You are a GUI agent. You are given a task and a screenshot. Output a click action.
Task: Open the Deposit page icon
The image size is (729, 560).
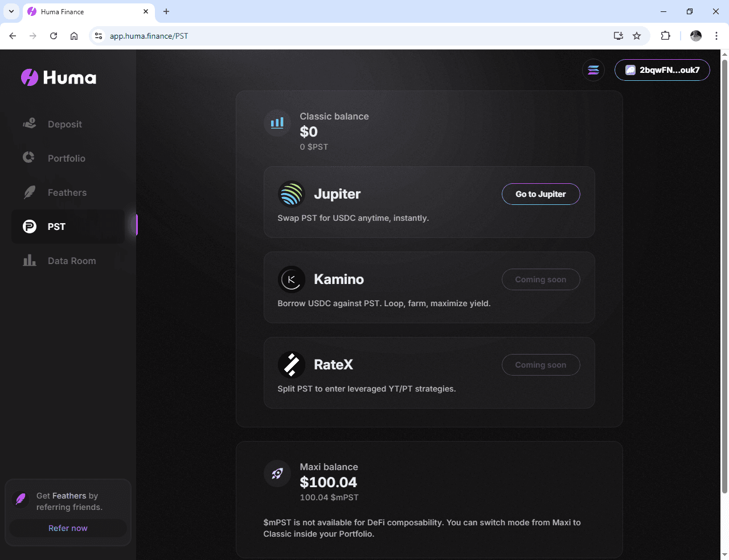(x=30, y=123)
